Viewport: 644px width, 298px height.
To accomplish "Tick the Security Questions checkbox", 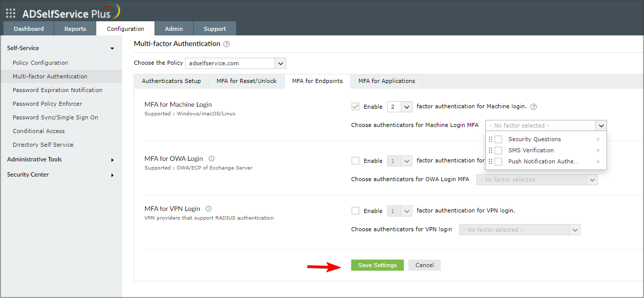I will pyautogui.click(x=499, y=139).
